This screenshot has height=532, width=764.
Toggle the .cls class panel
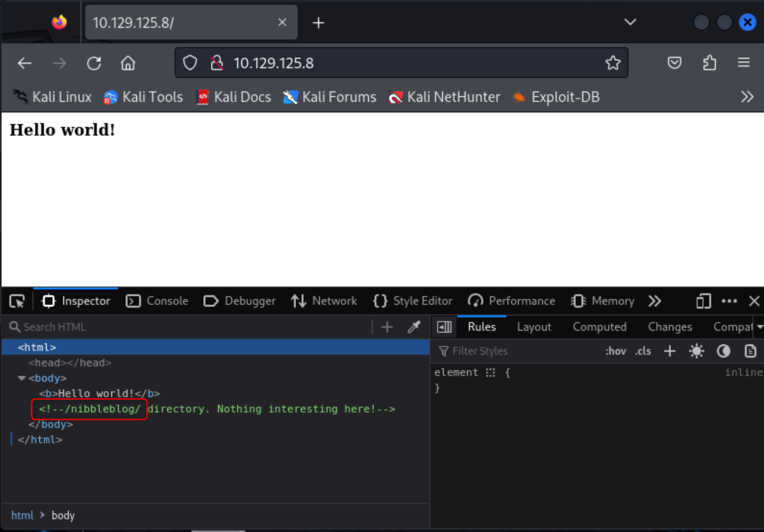[643, 351]
